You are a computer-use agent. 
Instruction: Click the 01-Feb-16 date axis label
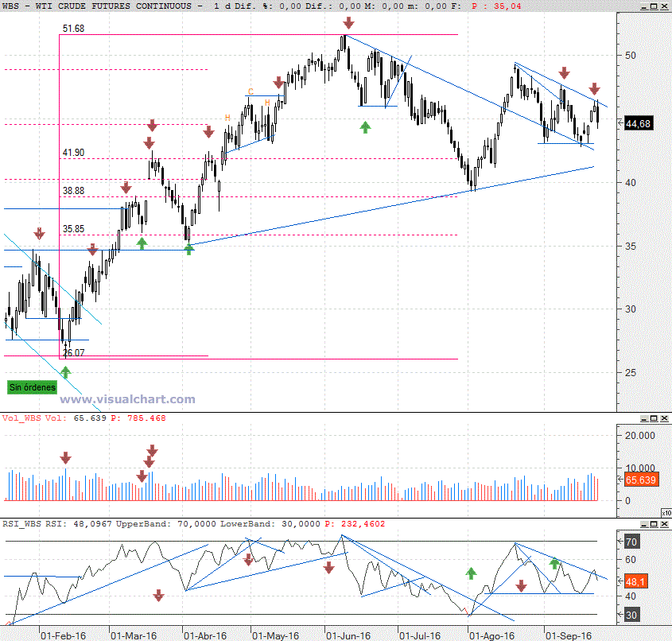pos(63,636)
